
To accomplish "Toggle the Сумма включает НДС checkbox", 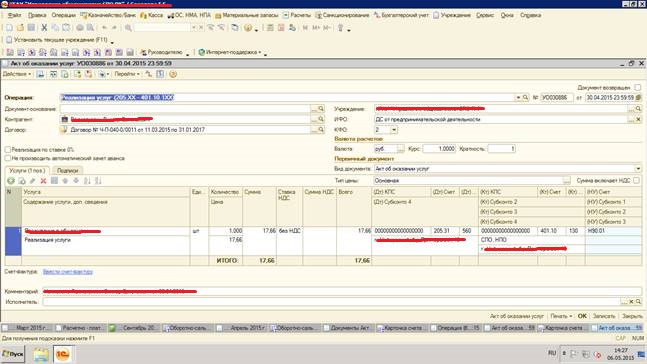I will point(637,180).
